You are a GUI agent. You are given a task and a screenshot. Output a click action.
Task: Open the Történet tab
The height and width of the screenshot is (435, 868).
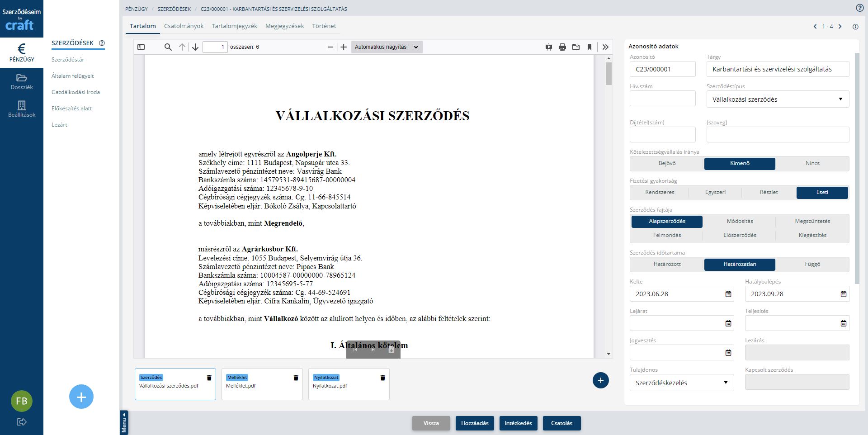tap(324, 26)
